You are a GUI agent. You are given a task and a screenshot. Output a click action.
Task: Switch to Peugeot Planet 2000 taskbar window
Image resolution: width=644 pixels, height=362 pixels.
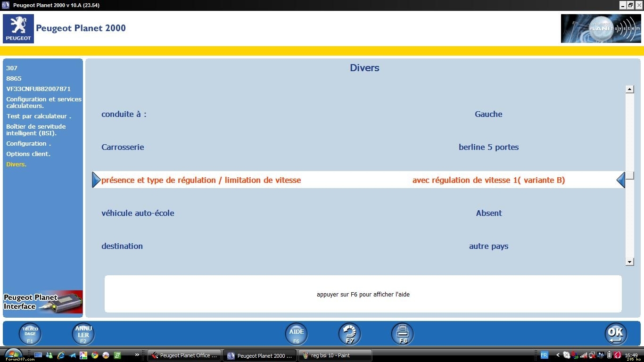click(260, 355)
